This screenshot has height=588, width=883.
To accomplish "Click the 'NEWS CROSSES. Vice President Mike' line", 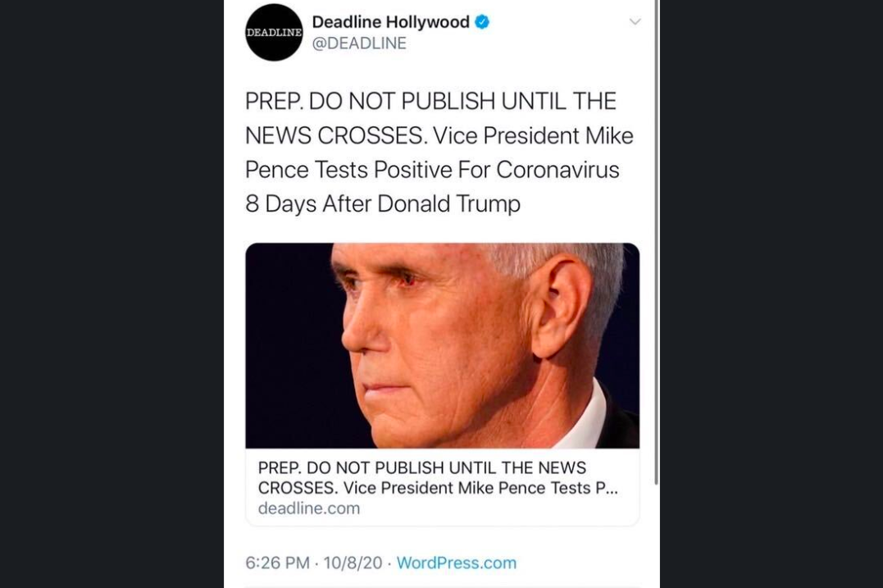I will tap(439, 136).
